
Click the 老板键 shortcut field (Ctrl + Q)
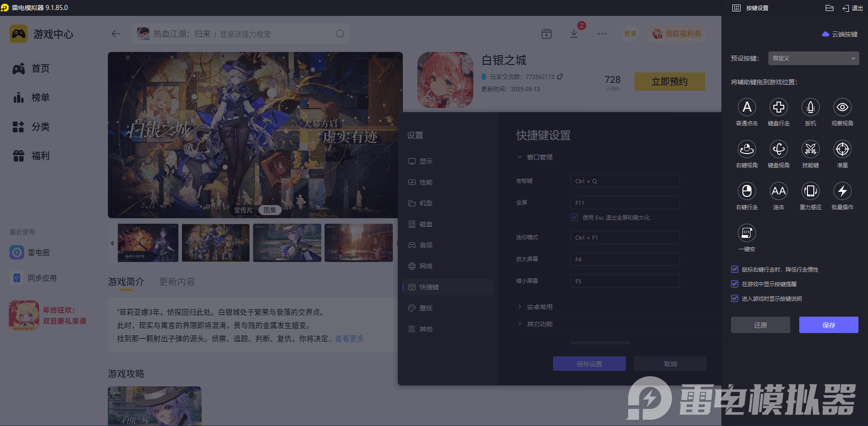pyautogui.click(x=625, y=181)
